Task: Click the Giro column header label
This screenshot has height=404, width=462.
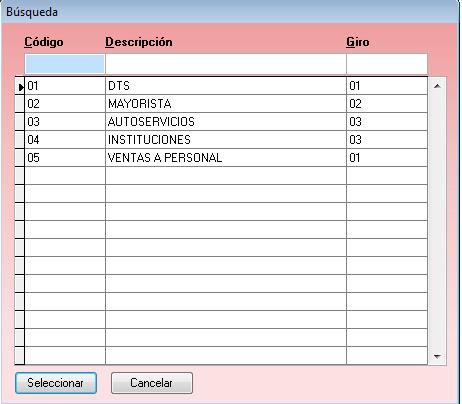Action: [357, 42]
